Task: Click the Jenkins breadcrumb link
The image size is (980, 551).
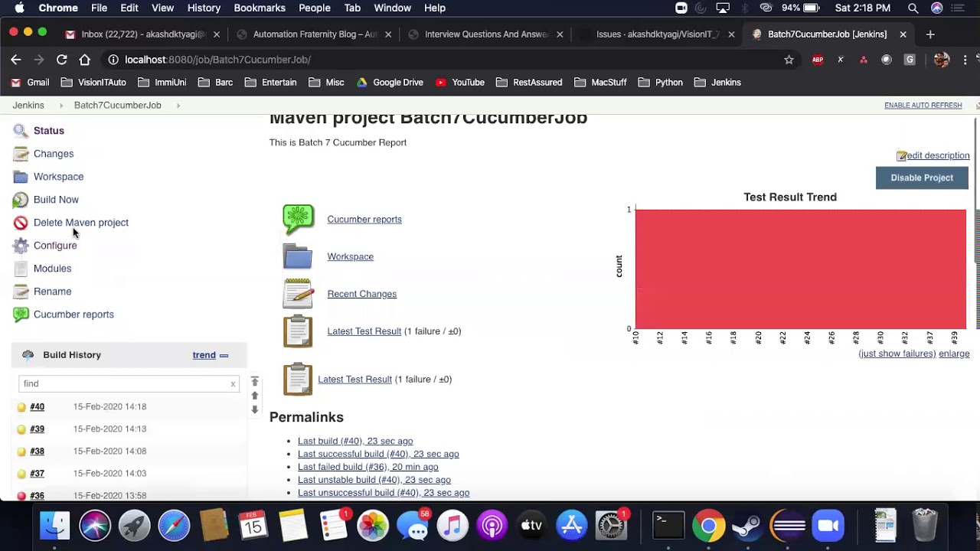Action: 28,106
